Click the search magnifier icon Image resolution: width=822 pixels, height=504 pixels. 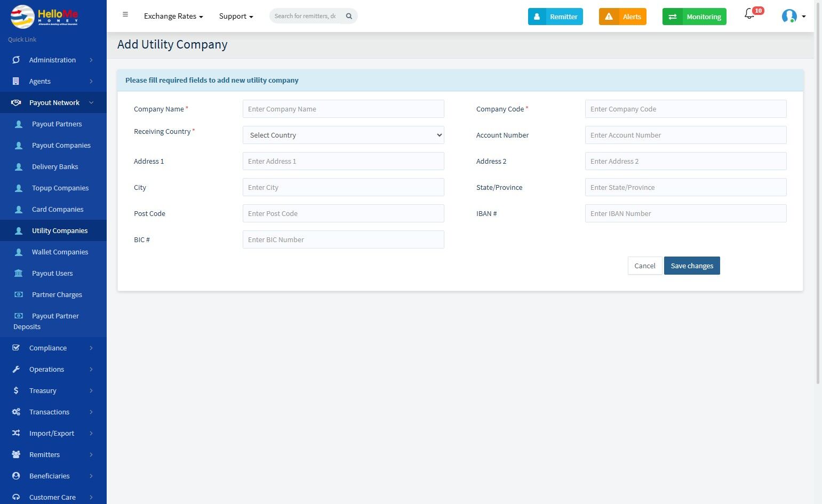pyautogui.click(x=349, y=16)
